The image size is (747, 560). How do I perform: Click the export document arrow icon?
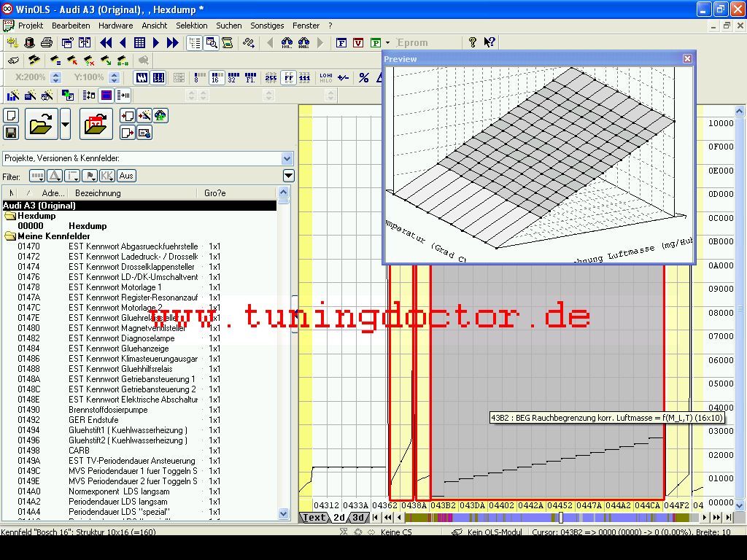click(127, 133)
